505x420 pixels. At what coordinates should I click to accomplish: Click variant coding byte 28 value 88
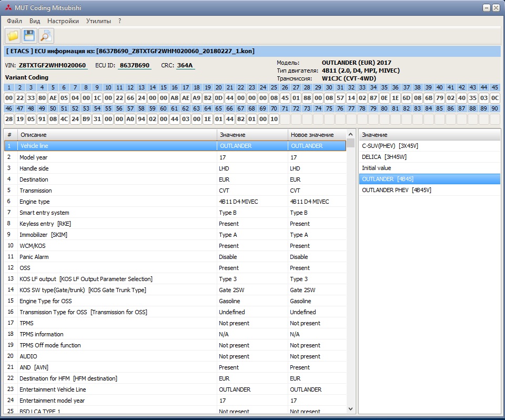(x=307, y=98)
